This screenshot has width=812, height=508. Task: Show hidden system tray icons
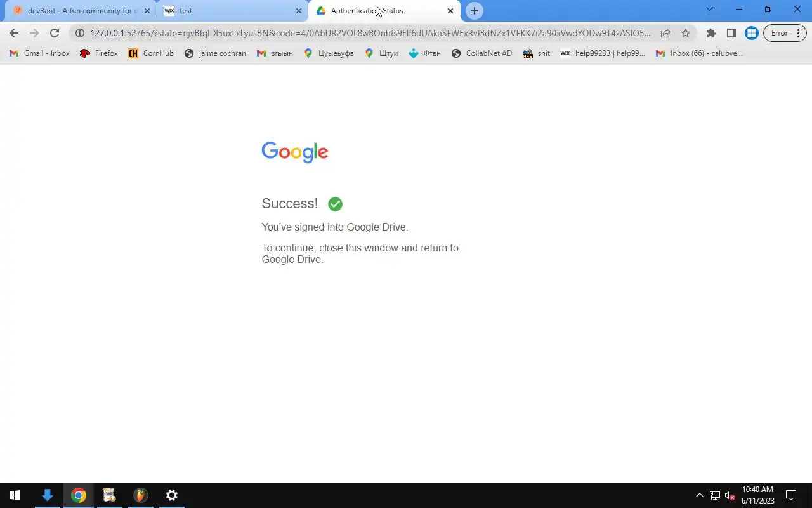699,495
